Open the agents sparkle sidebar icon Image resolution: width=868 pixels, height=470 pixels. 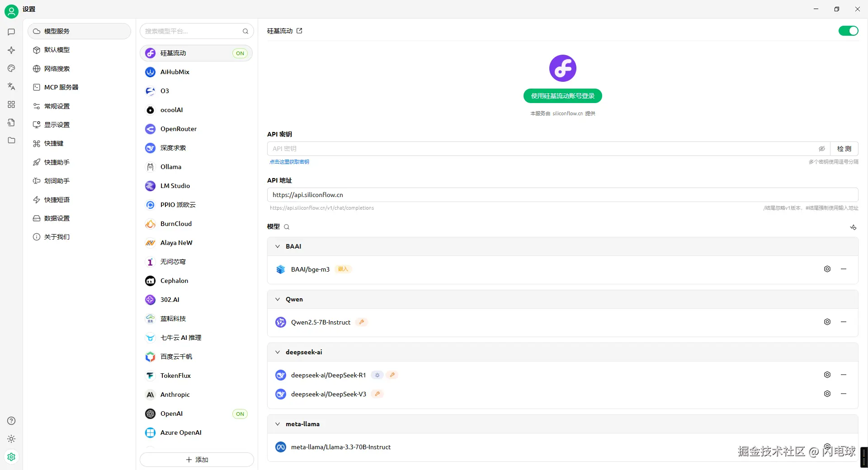click(11, 50)
